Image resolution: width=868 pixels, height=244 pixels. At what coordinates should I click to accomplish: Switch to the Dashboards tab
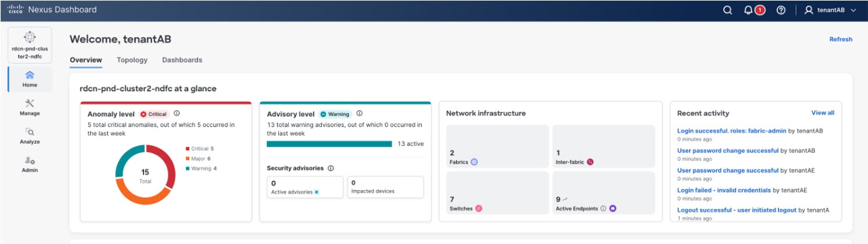[182, 60]
